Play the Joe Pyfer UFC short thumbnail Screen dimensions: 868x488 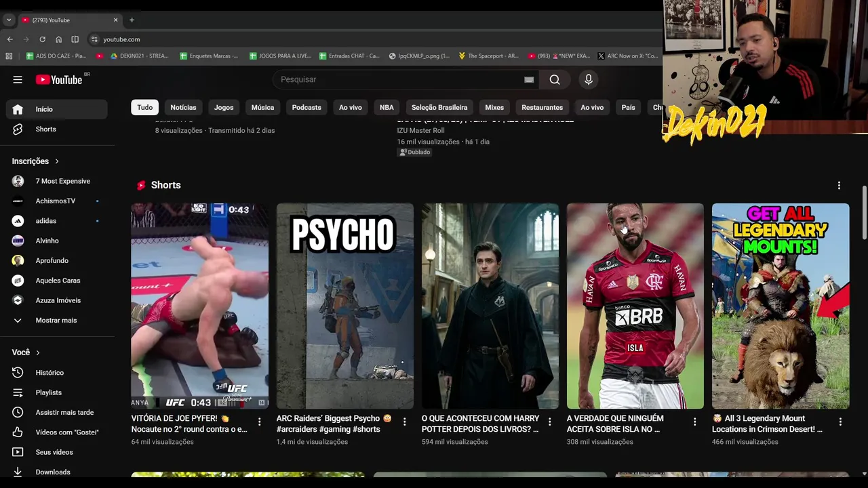(199, 306)
